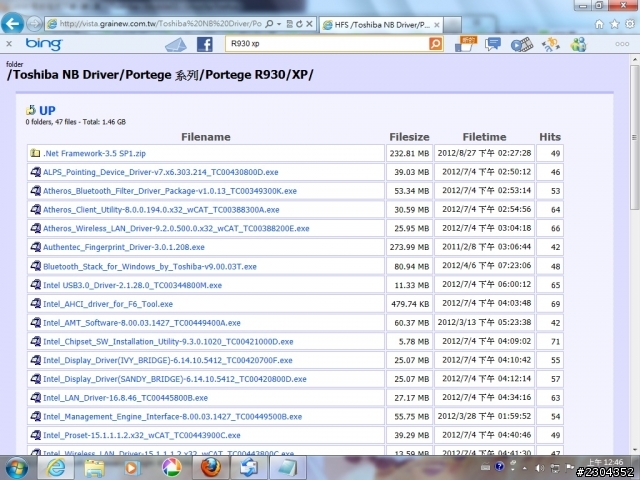This screenshot has height=480, width=640.
Task: Download Intel_Management_Engine_Interface file
Action: pos(172,417)
